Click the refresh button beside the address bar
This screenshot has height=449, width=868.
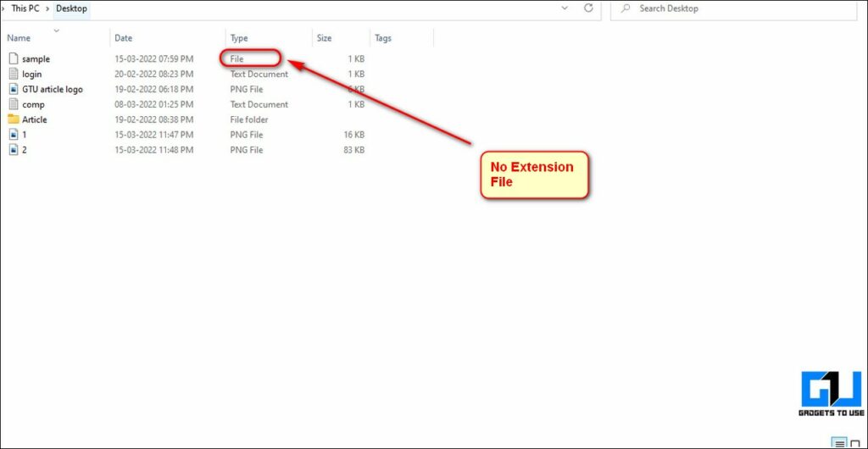tap(588, 8)
